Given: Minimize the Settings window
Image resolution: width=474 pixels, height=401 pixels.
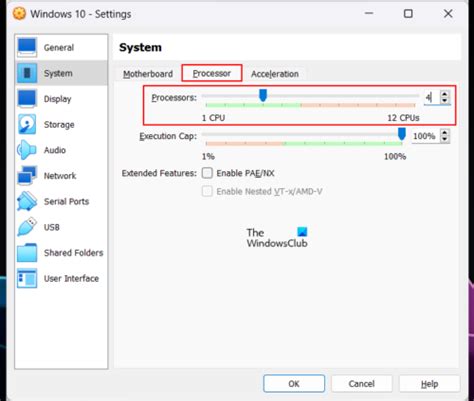Looking at the screenshot, I should point(369,14).
